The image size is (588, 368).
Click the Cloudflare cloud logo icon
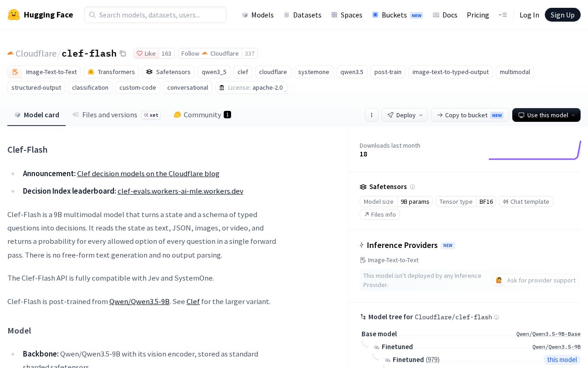(x=11, y=53)
